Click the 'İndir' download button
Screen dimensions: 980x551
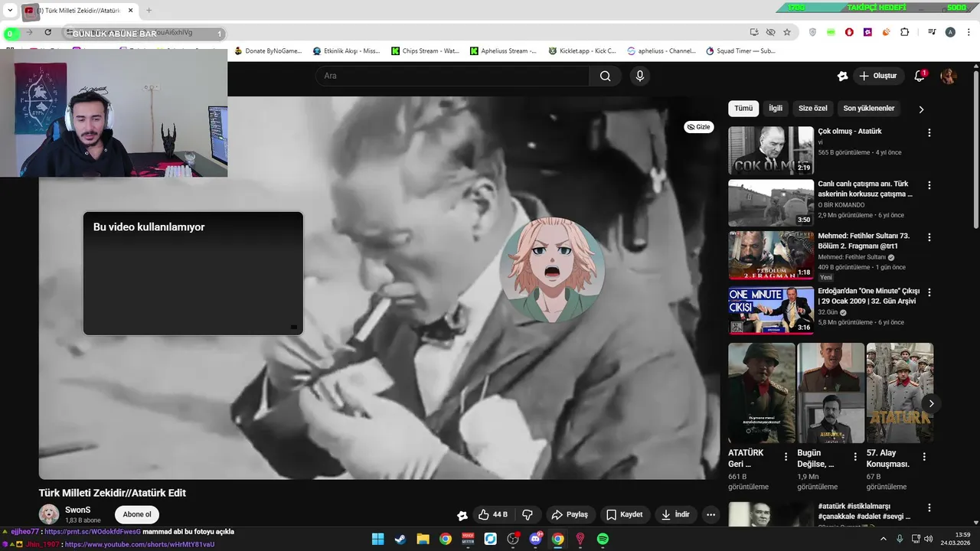[675, 515]
